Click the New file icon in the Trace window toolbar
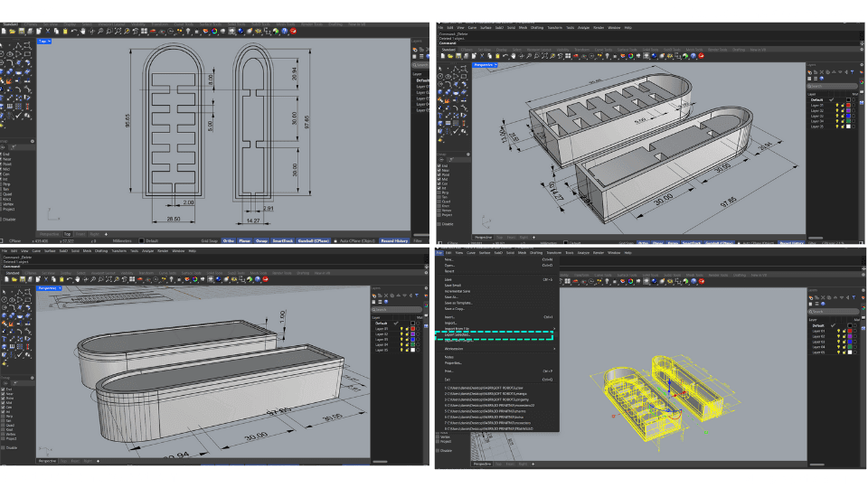The width and height of the screenshot is (868, 488). [x=4, y=33]
